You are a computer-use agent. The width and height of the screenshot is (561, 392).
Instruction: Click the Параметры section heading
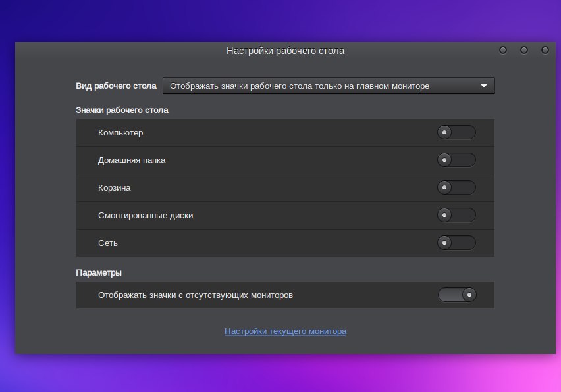[99, 273]
